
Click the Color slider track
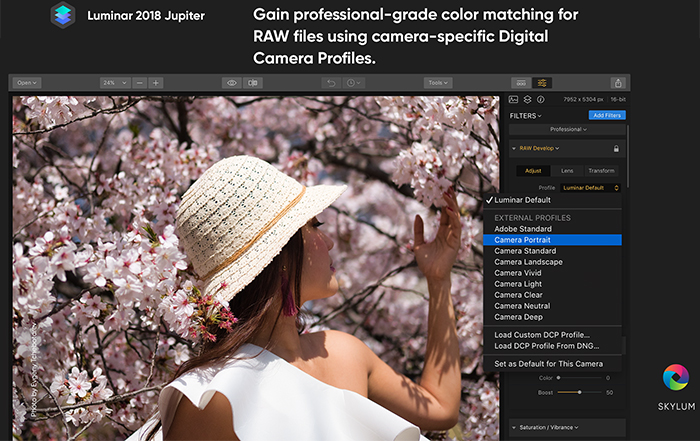579,378
